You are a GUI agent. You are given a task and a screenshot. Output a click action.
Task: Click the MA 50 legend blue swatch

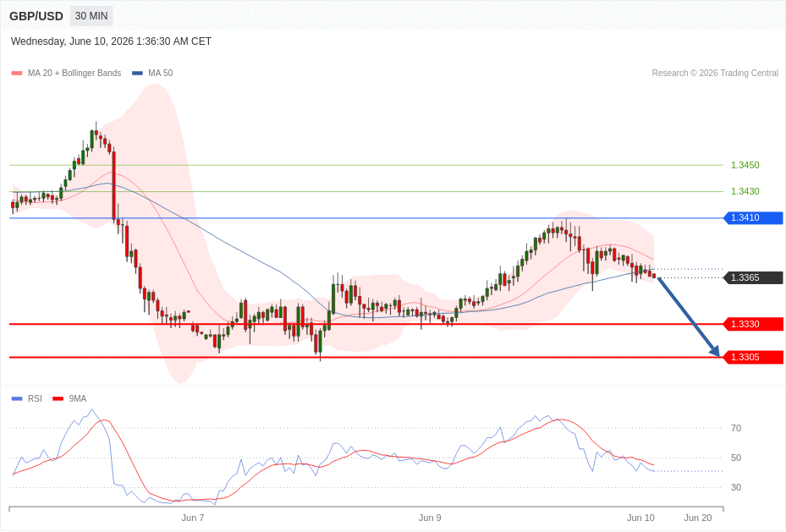point(137,73)
